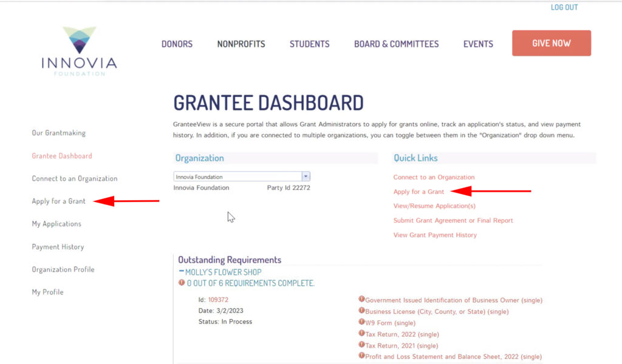Click the Innovia Foundation logo
Image resolution: width=622 pixels, height=364 pixels.
click(x=80, y=51)
